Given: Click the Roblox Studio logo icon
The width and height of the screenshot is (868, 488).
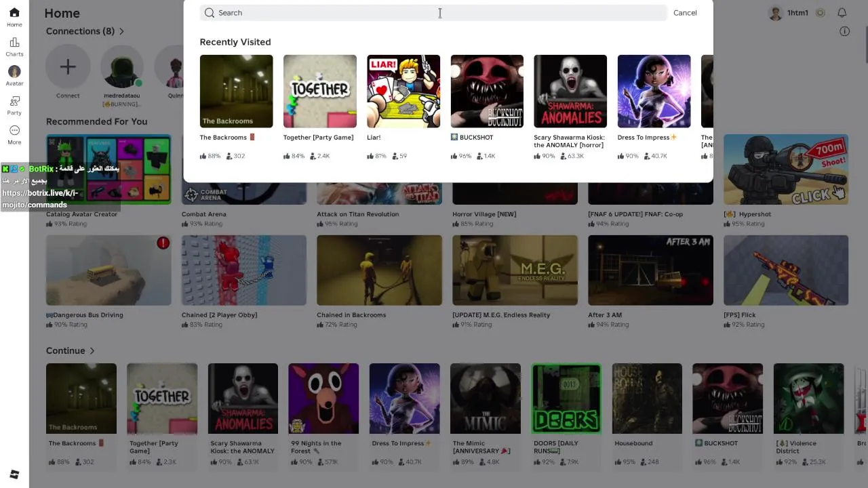Looking at the screenshot, I should [x=14, y=474].
